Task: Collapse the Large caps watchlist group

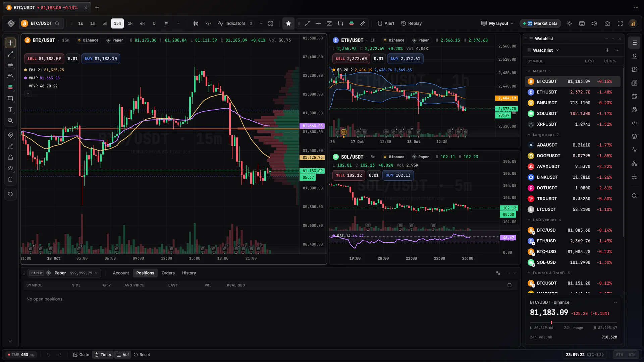Action: tap(529, 135)
